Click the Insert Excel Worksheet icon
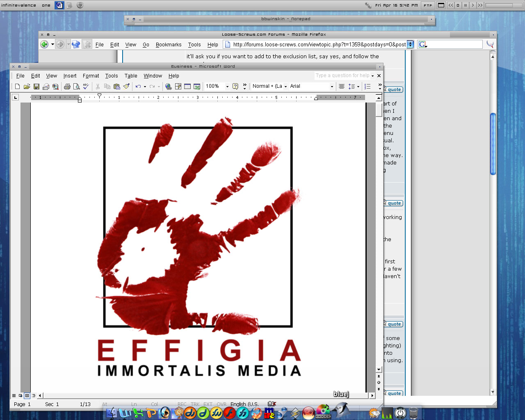525x420 pixels. pos(197,87)
